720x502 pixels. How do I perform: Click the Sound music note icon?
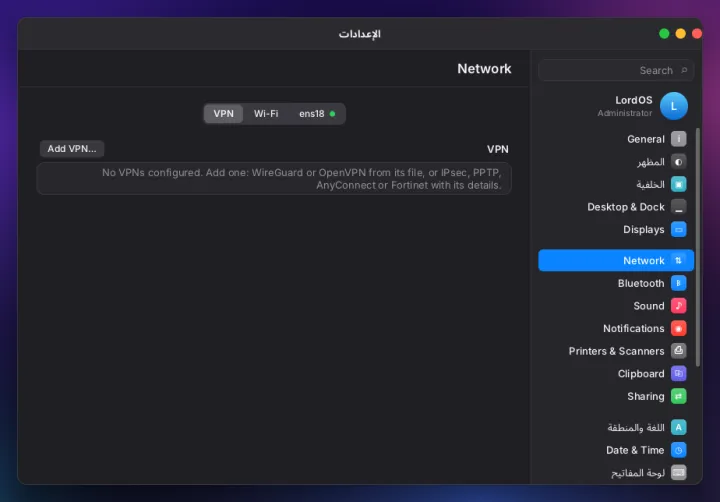click(678, 305)
